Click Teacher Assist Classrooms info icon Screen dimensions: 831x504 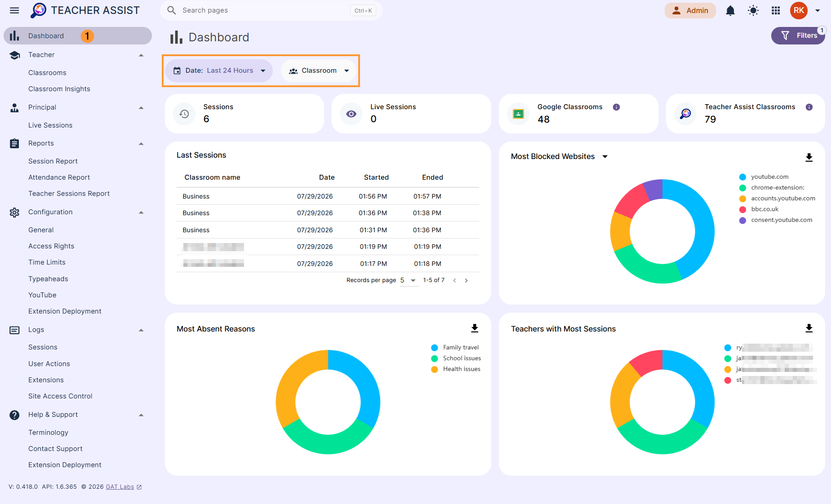[809, 107]
